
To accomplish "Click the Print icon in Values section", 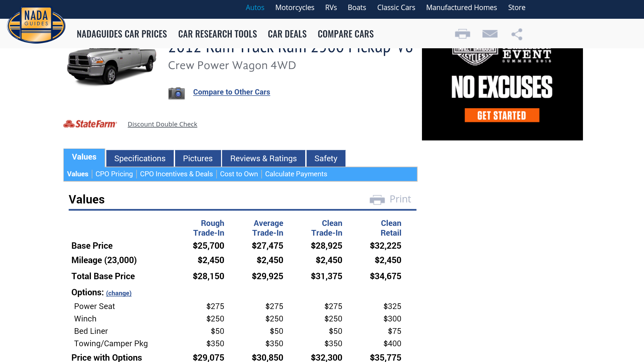I will (x=377, y=200).
